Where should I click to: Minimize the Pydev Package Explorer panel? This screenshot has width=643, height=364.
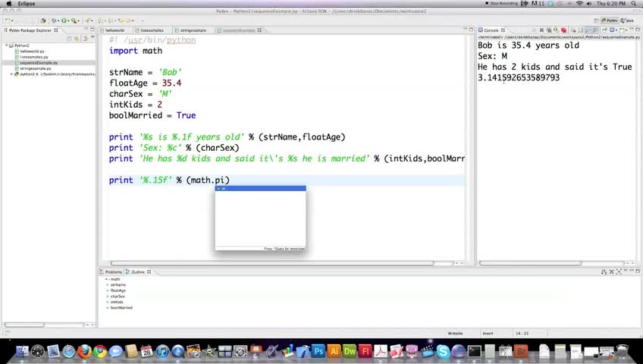[x=86, y=29]
